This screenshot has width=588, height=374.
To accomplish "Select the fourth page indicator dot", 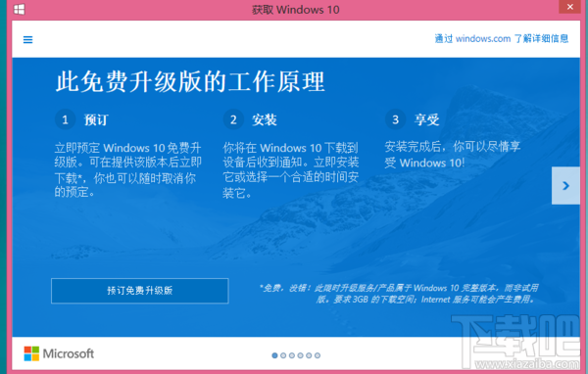I will coord(300,355).
